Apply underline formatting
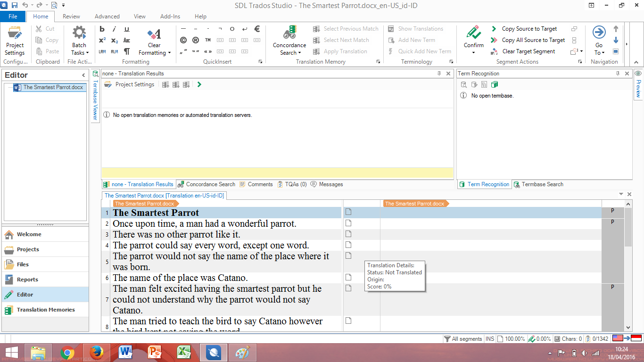Screen dimensions: 644x362 point(127,29)
